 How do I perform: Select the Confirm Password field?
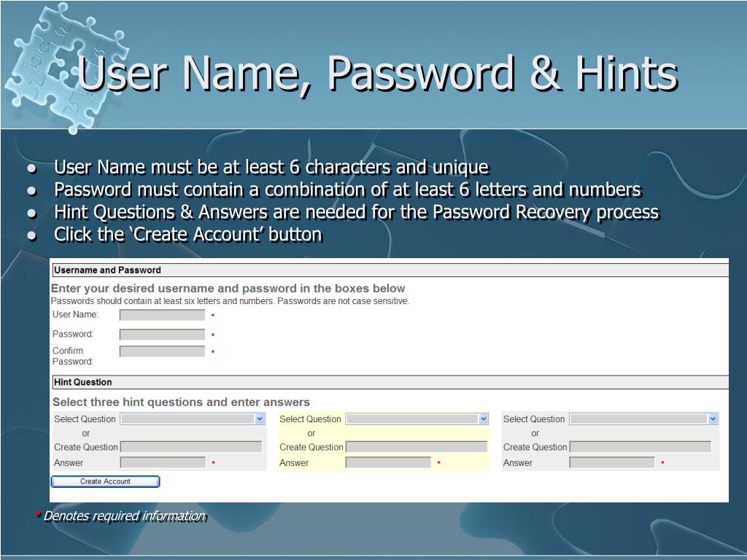pyautogui.click(x=162, y=351)
